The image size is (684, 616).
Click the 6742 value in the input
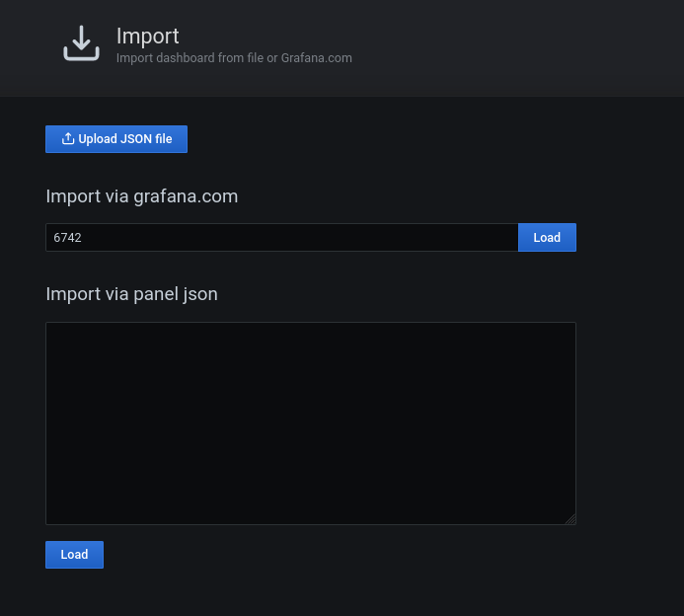click(x=67, y=238)
